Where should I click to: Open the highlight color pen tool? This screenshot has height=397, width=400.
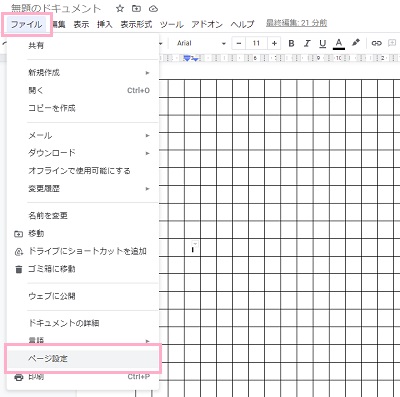click(x=356, y=43)
